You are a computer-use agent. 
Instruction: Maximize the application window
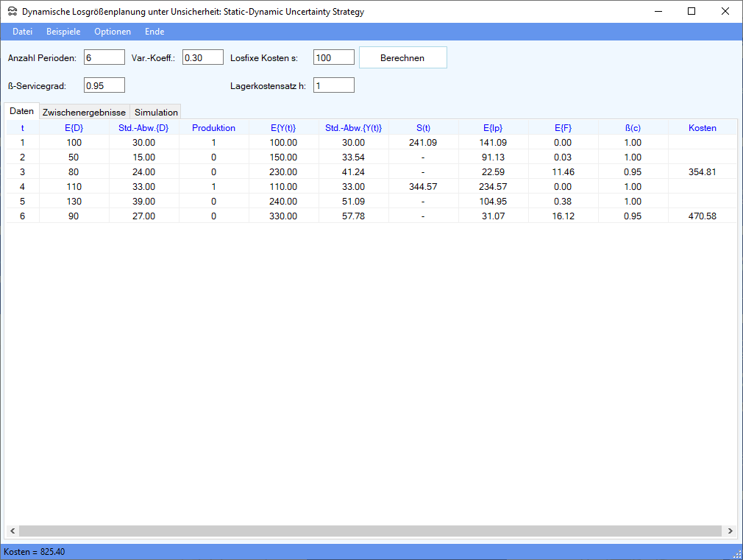692,12
